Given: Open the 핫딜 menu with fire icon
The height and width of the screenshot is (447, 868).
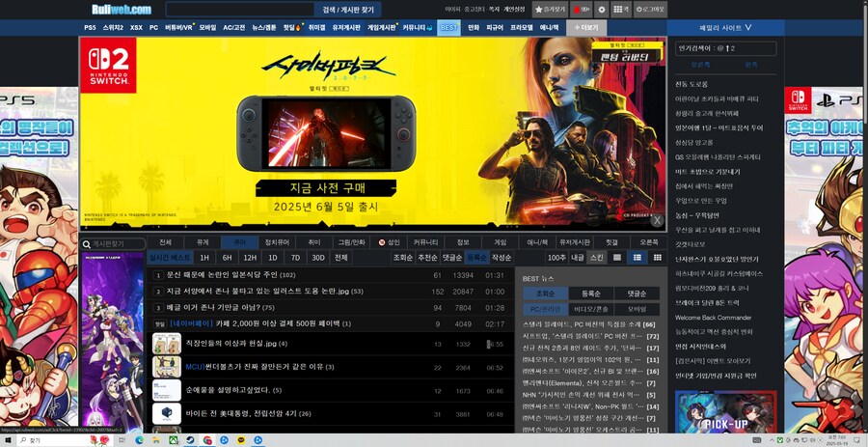Looking at the screenshot, I should 290,28.
